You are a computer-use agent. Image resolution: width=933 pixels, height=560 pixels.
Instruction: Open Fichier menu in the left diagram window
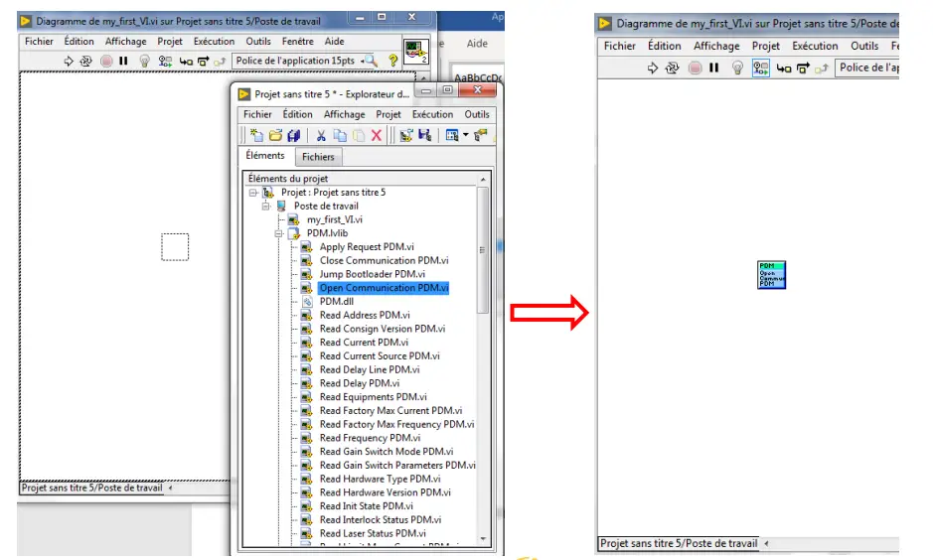tap(39, 41)
